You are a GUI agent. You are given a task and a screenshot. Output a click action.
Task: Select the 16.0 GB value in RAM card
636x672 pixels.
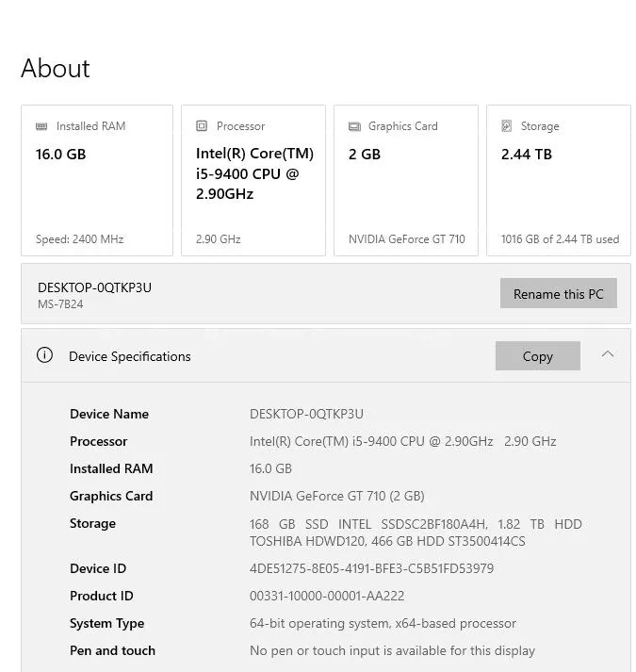pyautogui.click(x=61, y=155)
